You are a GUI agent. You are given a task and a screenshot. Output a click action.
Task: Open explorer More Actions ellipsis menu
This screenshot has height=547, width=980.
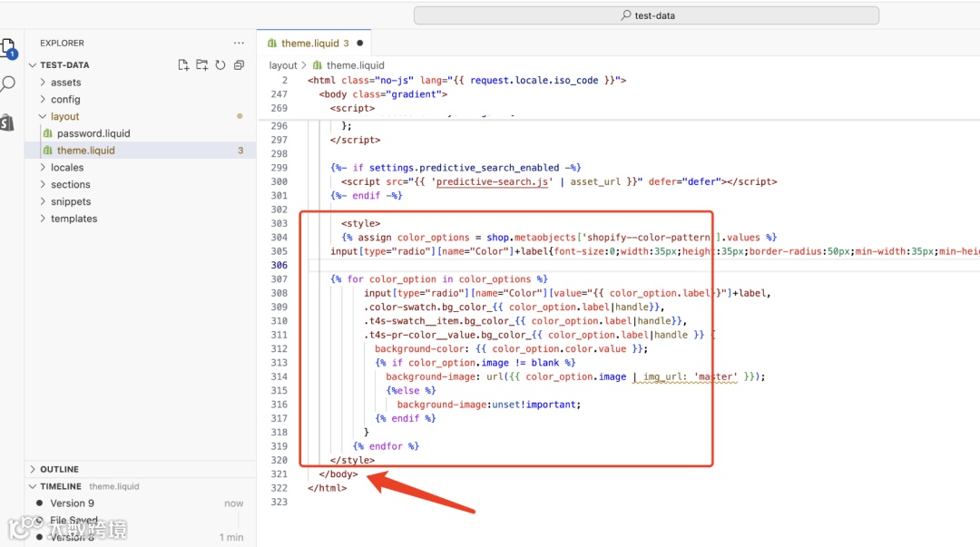point(239,44)
